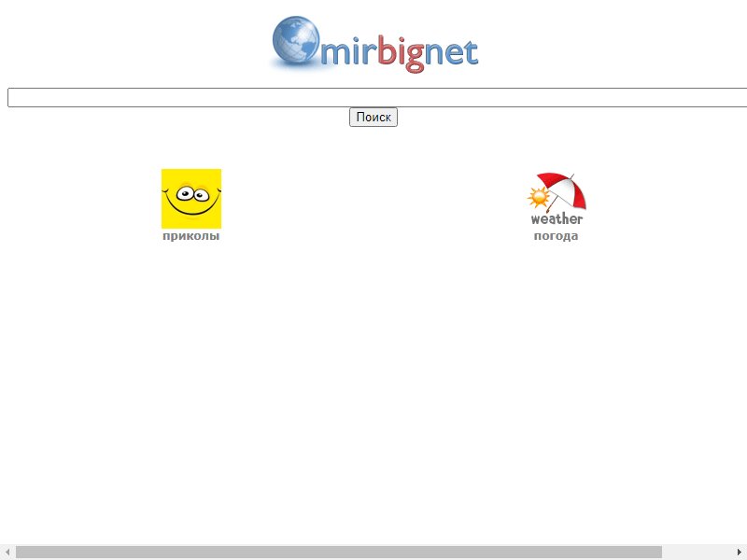The image size is (747, 560).
Task: Open the приколы link
Action: [x=191, y=236]
